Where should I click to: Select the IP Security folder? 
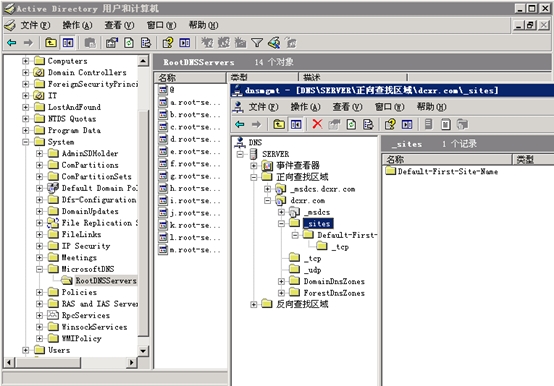(x=86, y=246)
